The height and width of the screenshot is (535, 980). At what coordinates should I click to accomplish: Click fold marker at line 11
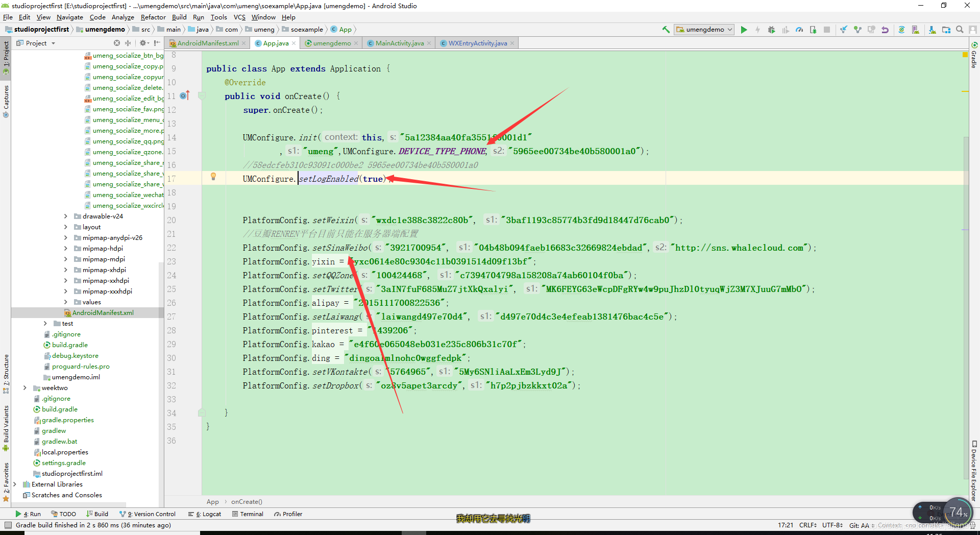click(202, 96)
